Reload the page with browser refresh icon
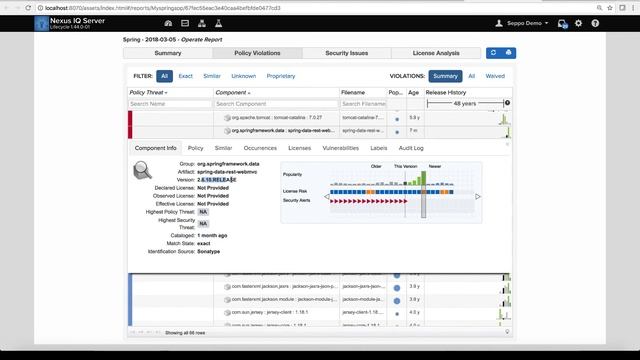 pyautogui.click(x=28, y=8)
